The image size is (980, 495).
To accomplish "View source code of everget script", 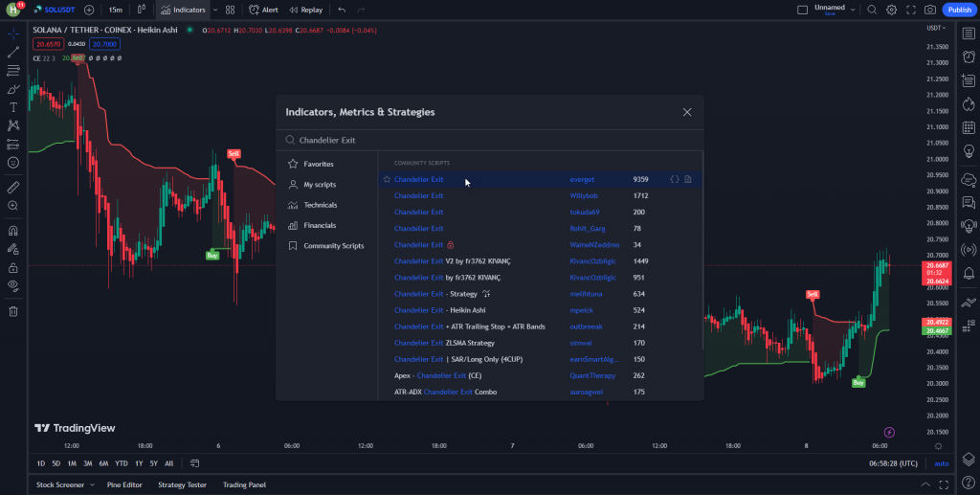I will coord(675,179).
